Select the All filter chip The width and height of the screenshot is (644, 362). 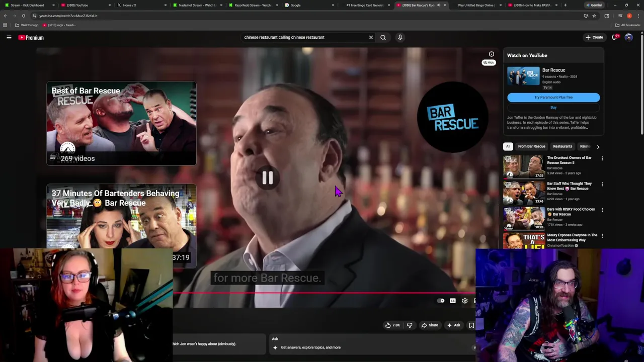[x=508, y=146]
